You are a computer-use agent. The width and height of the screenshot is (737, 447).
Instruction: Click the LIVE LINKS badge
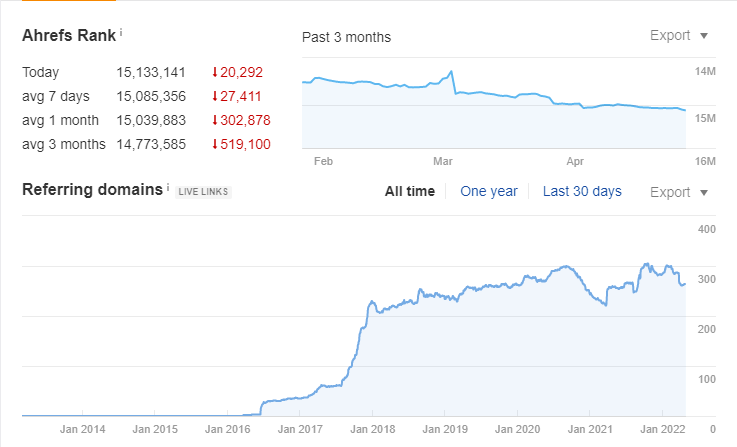click(203, 192)
